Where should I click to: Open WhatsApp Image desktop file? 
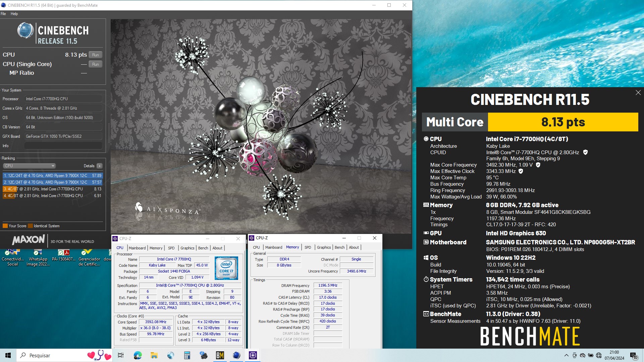click(38, 257)
